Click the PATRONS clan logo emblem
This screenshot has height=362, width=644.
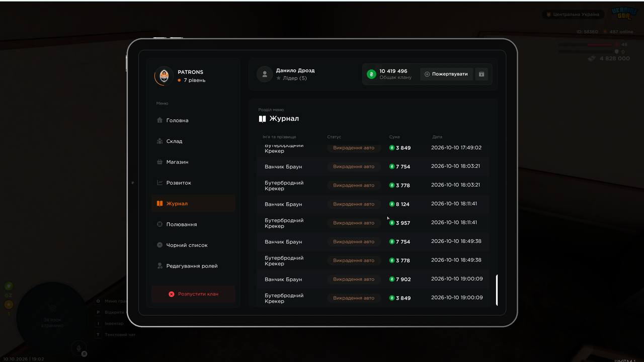(x=164, y=76)
